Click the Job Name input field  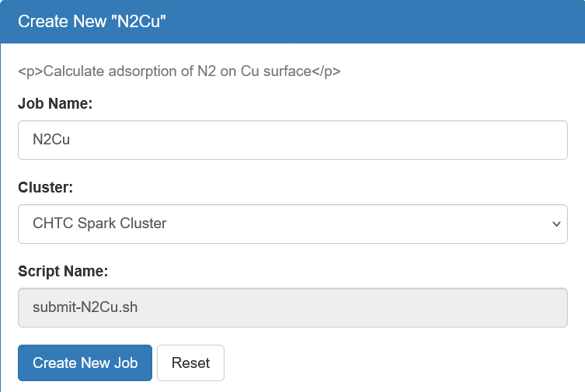point(292,140)
